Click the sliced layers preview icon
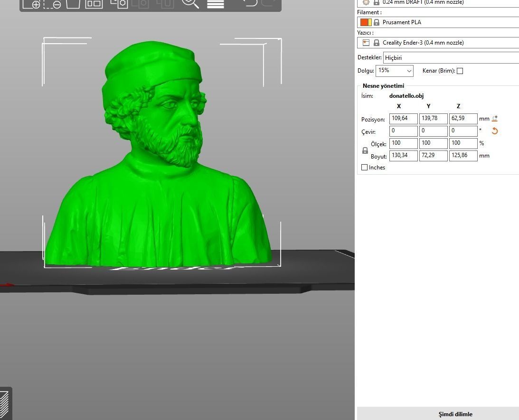Screen dimensions: 519x420 [x=4, y=405]
